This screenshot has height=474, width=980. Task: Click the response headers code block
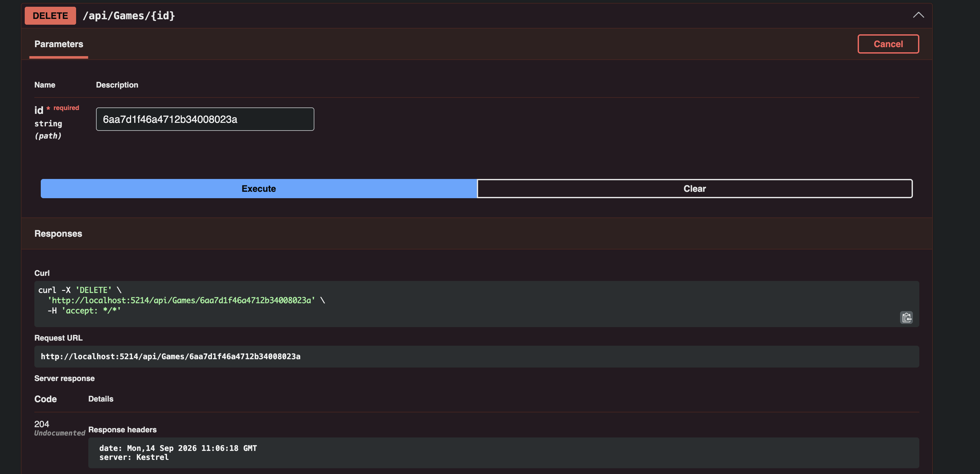tap(504, 453)
